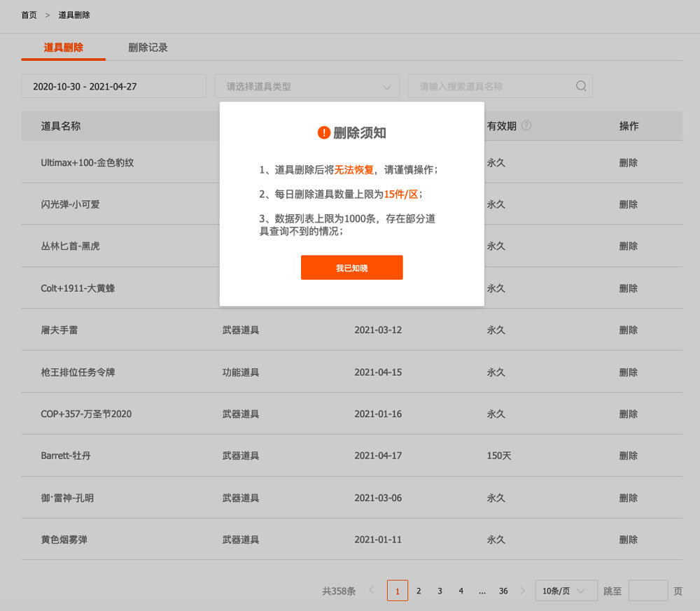Click the pagination ellipsis
This screenshot has height=611, width=700.
(482, 591)
